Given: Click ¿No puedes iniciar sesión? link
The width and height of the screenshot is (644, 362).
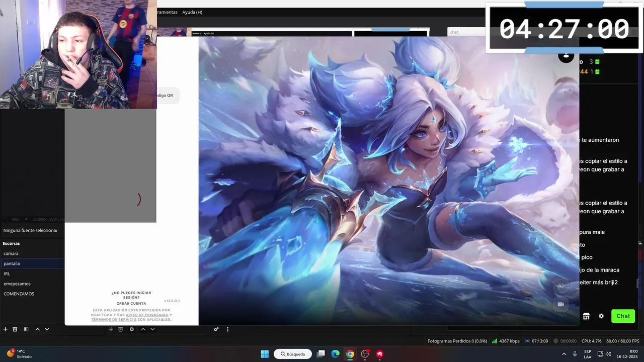Looking at the screenshot, I should 131,295.
